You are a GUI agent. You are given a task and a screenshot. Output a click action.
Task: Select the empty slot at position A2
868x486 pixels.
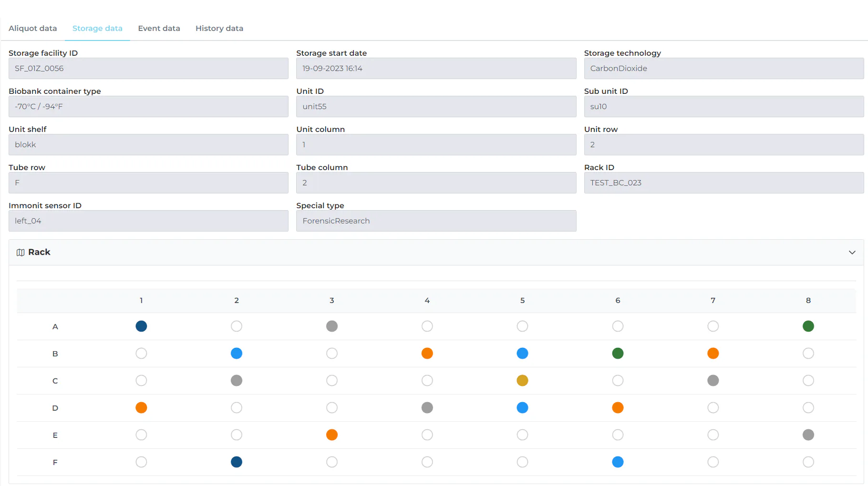[x=237, y=326]
